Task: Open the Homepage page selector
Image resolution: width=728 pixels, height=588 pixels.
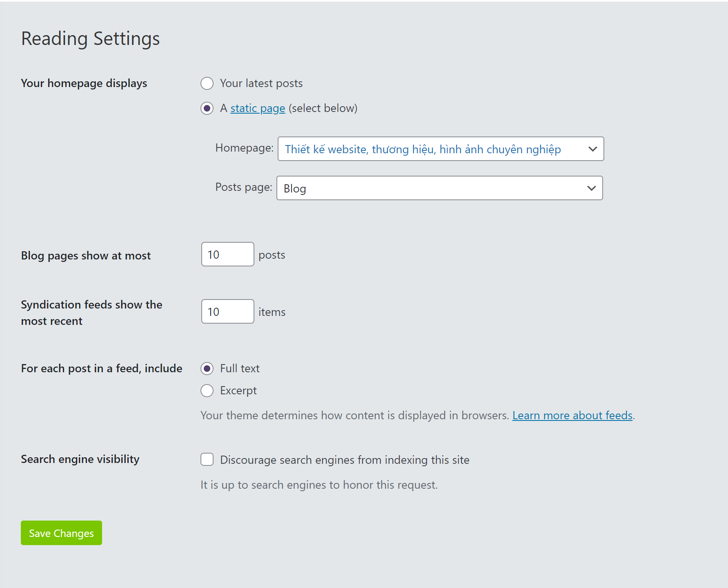Action: 433,149
